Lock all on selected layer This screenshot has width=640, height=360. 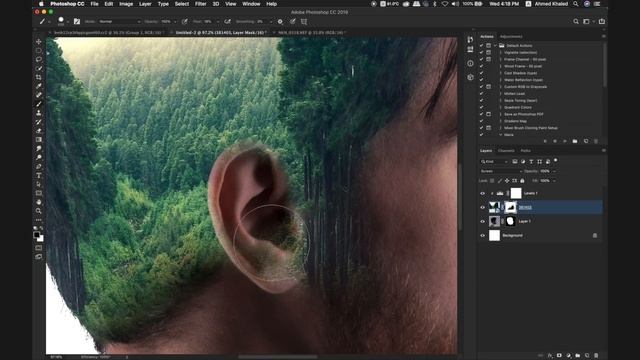pos(522,181)
